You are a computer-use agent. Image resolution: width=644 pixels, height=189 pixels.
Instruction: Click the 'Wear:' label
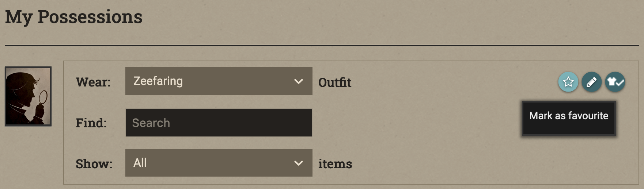[x=93, y=82]
